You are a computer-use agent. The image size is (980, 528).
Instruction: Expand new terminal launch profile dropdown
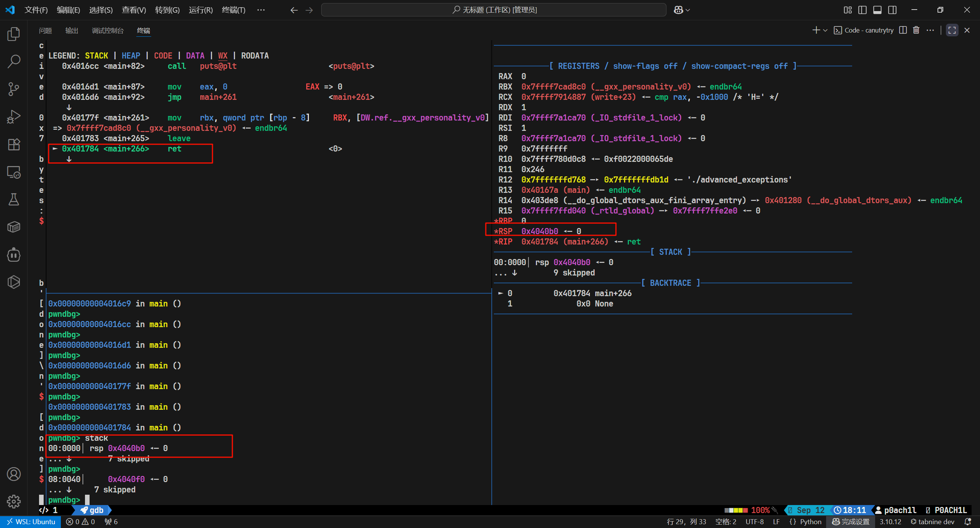pos(825,30)
